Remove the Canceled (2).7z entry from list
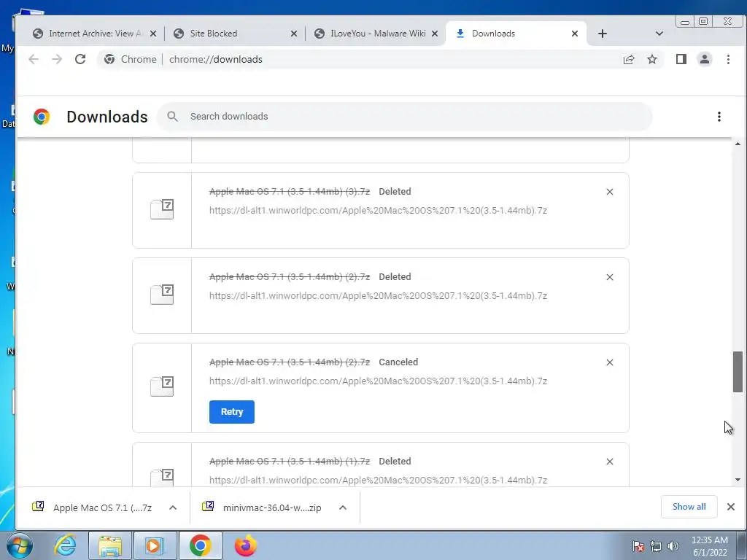747x560 pixels. point(610,362)
